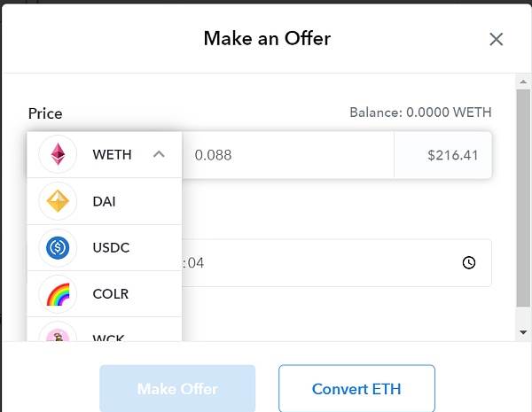Image resolution: width=532 pixels, height=412 pixels.
Task: Select DAI from the currency list
Action: tap(105, 201)
